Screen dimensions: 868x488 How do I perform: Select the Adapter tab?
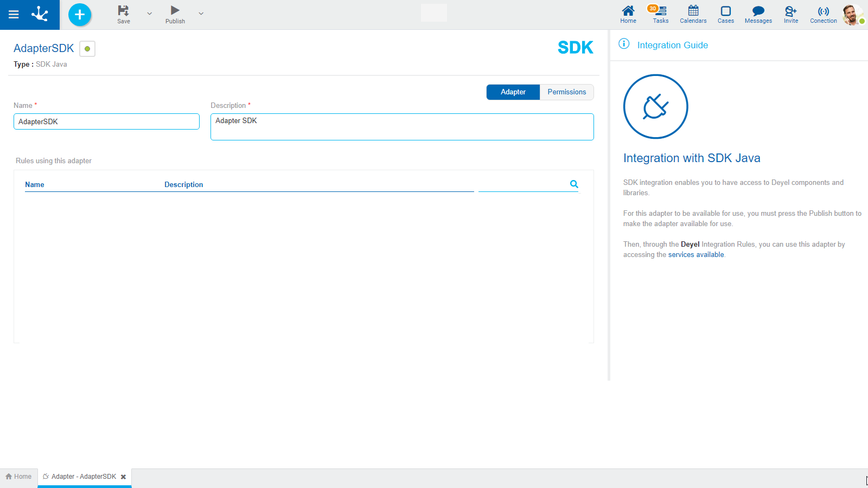[x=513, y=92]
